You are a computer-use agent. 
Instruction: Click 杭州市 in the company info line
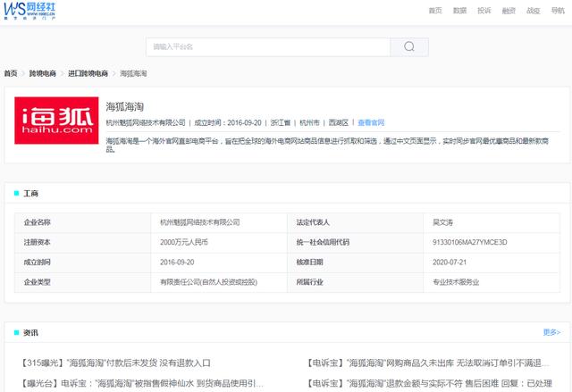click(x=309, y=122)
